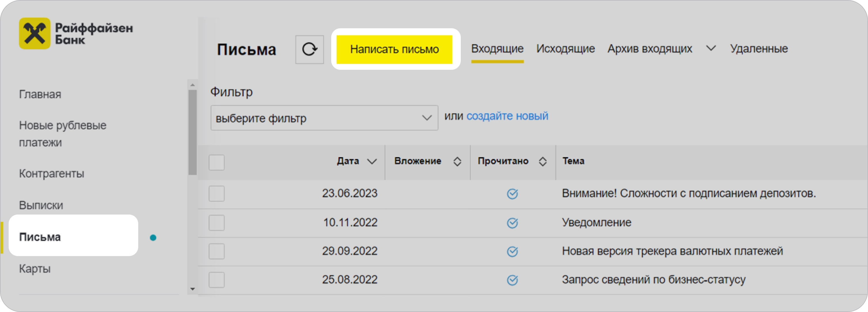Sort by the Прочитано column arrows
This screenshot has height=312, width=868.
[542, 161]
